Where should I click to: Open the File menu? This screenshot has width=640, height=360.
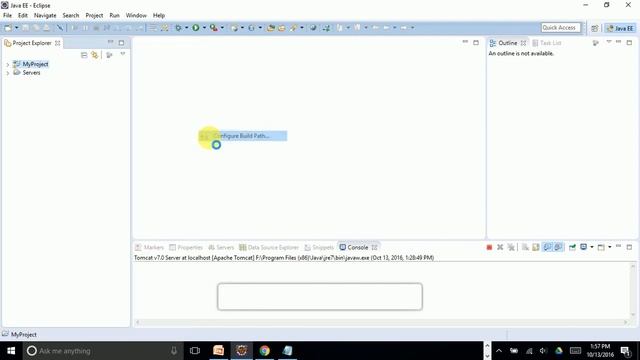(7, 16)
